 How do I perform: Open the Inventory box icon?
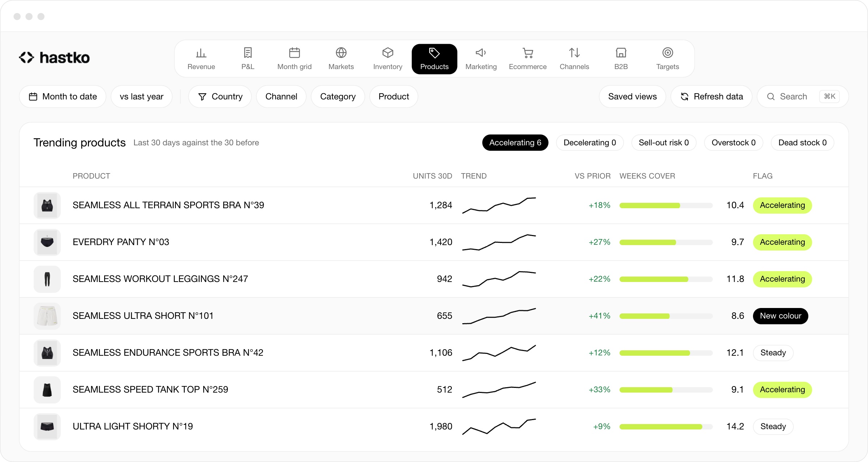click(x=388, y=53)
